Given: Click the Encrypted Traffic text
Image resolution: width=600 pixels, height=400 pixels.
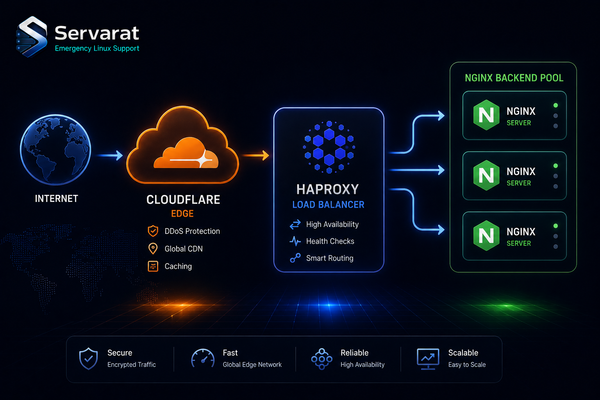Looking at the screenshot, I should pyautogui.click(x=132, y=365).
